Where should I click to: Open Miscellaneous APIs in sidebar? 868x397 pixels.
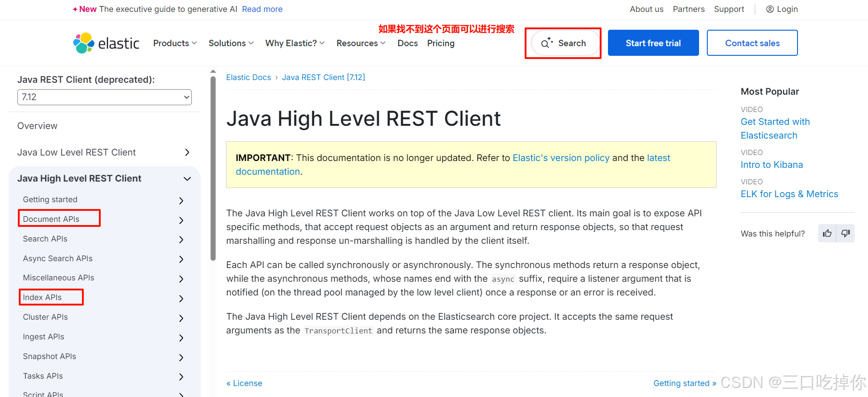point(59,278)
